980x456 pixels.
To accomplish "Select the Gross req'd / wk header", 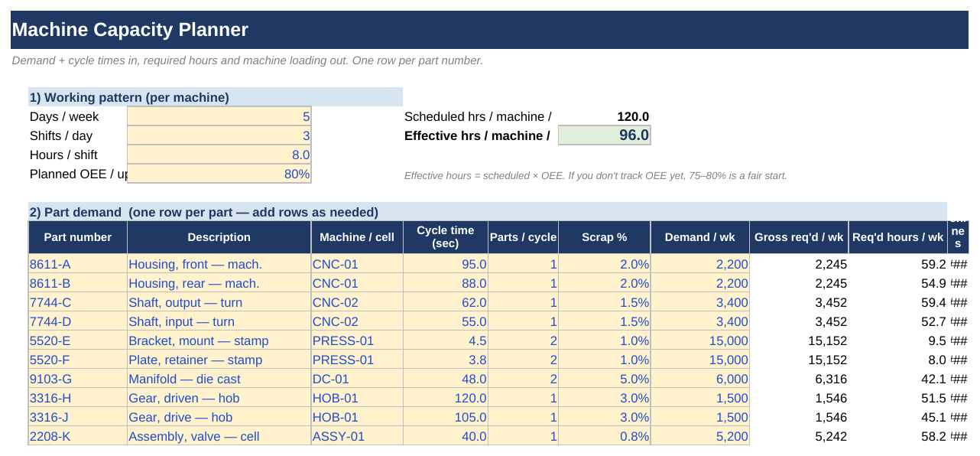I will coord(799,237).
